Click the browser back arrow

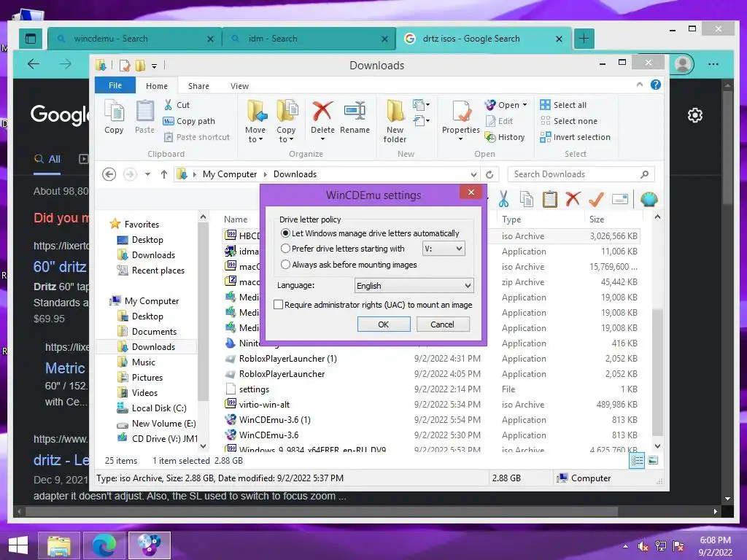click(x=34, y=64)
